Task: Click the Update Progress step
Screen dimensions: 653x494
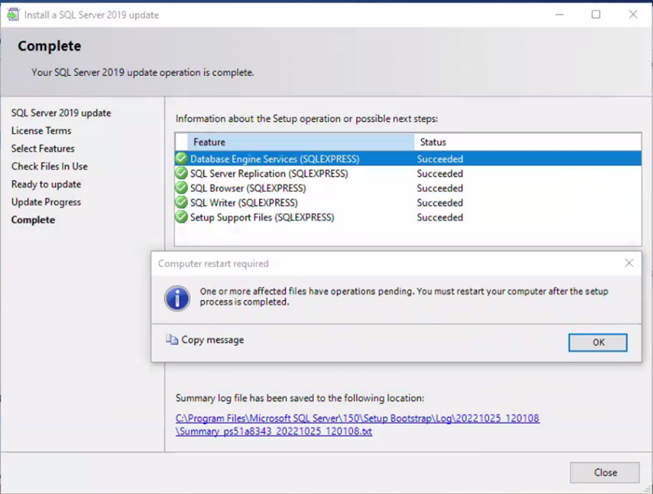Action: point(46,202)
